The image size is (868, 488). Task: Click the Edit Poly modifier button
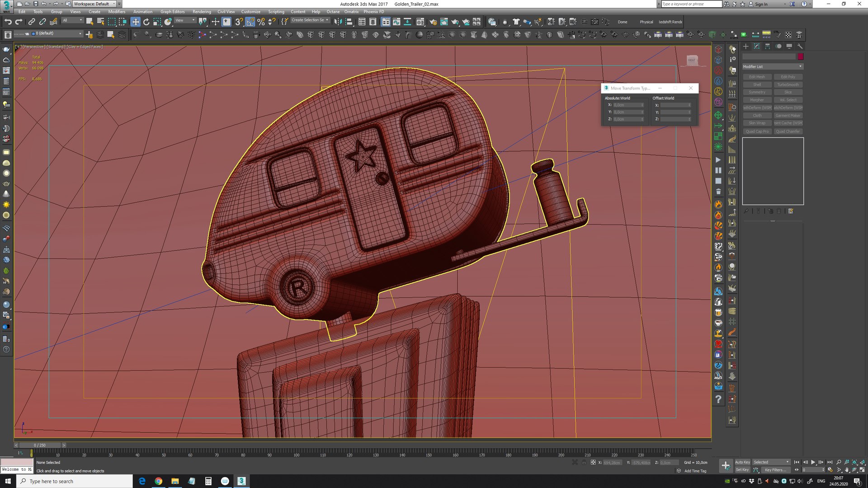[788, 77]
